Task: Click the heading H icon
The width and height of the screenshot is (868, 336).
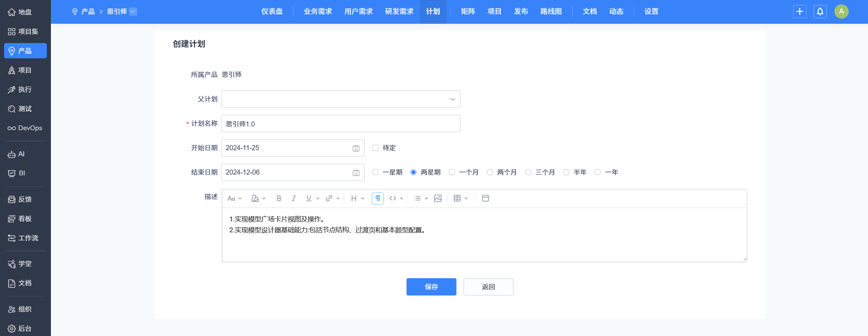Action: click(354, 198)
